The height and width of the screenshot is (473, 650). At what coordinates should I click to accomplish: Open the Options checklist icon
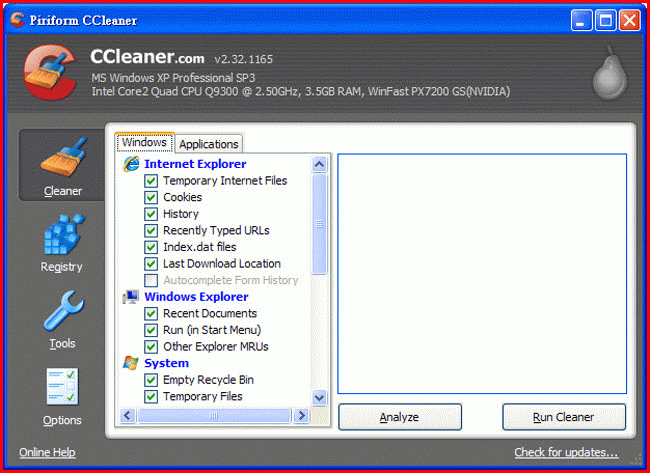(62, 386)
